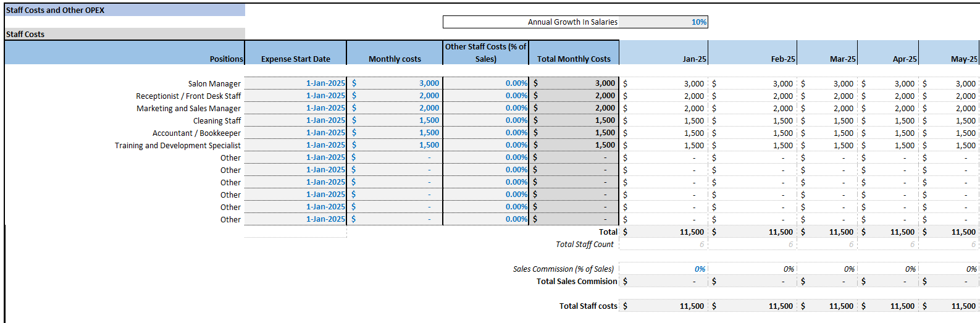Select Accountant Apr-25 value
This screenshot has width=980, height=323.
point(888,133)
